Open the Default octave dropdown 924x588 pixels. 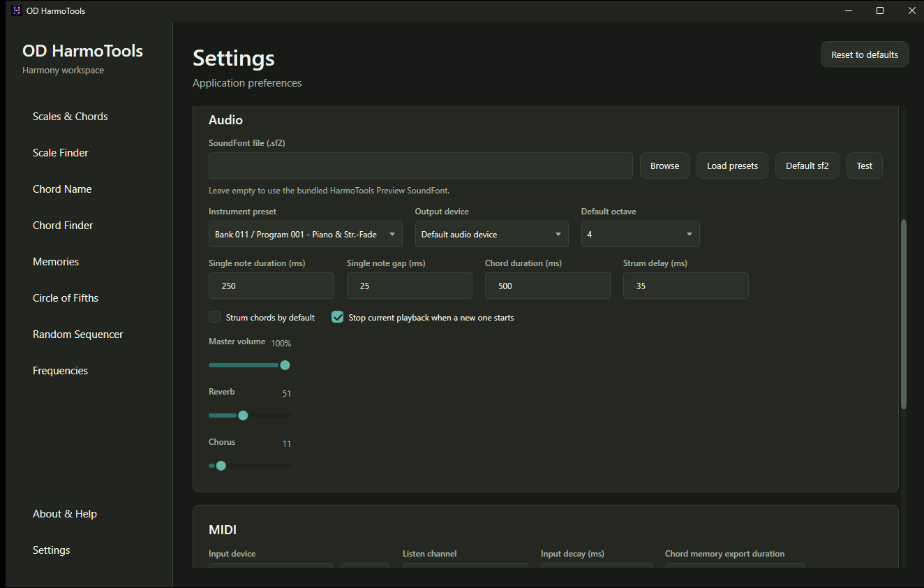coord(641,235)
